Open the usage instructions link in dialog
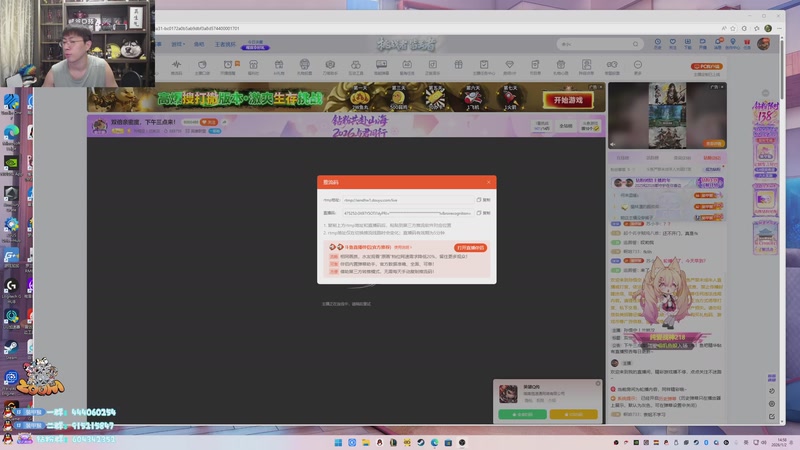The image size is (800, 450). pyautogui.click(x=403, y=247)
